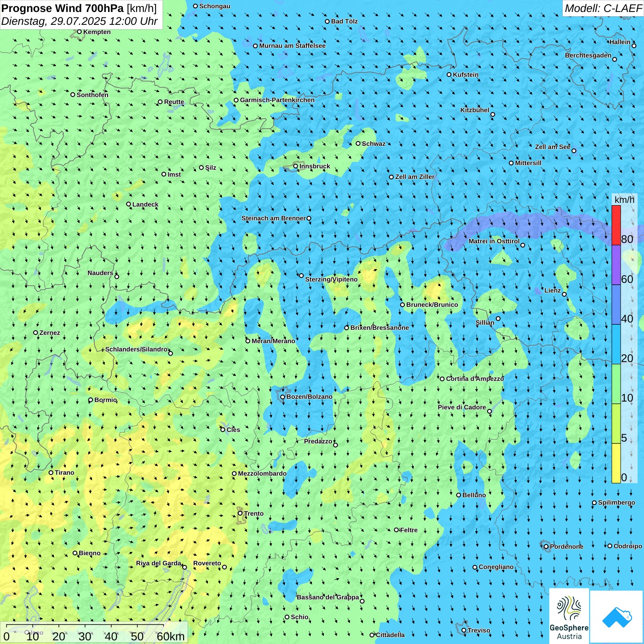Click the 'Murnau am Staffelsee' label
Screen dimensions: 644x644
pyautogui.click(x=293, y=46)
